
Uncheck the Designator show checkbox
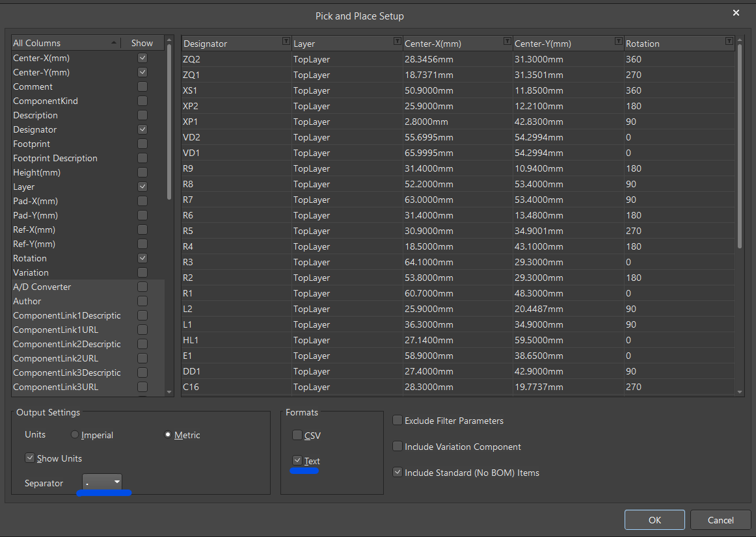pos(142,129)
